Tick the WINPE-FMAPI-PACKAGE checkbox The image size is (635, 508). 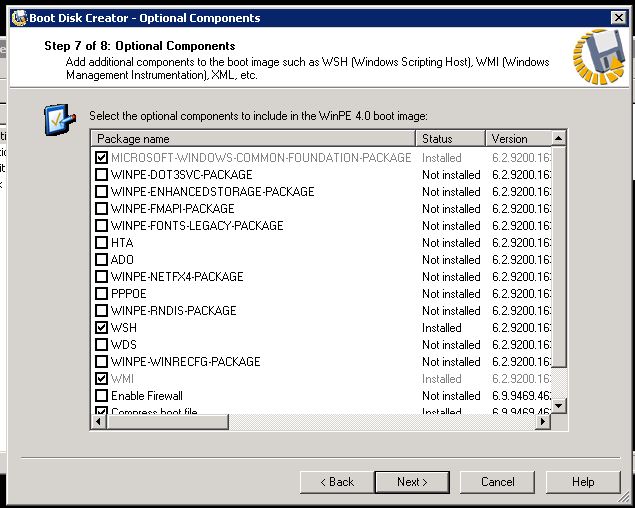coord(101,208)
